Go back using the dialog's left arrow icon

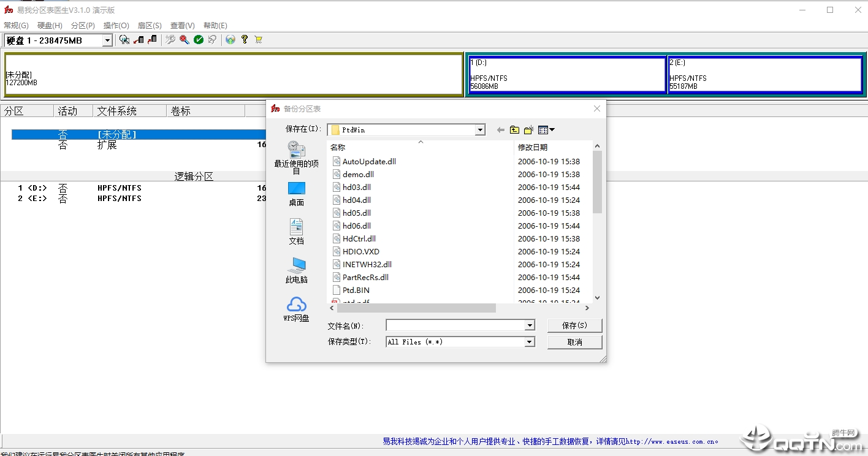[501, 130]
